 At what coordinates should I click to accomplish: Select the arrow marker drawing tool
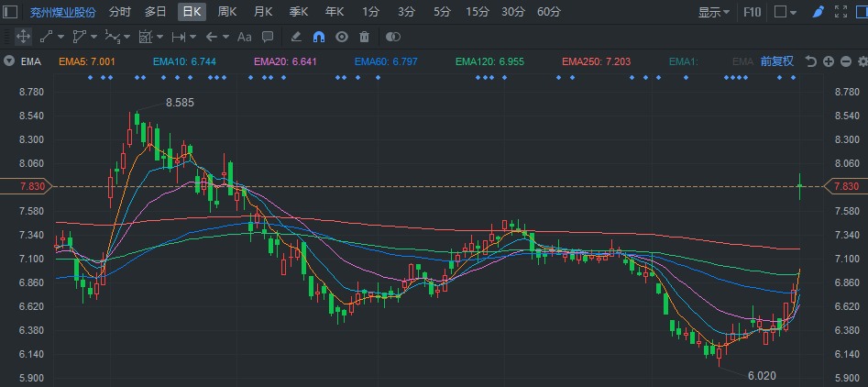click(211, 37)
